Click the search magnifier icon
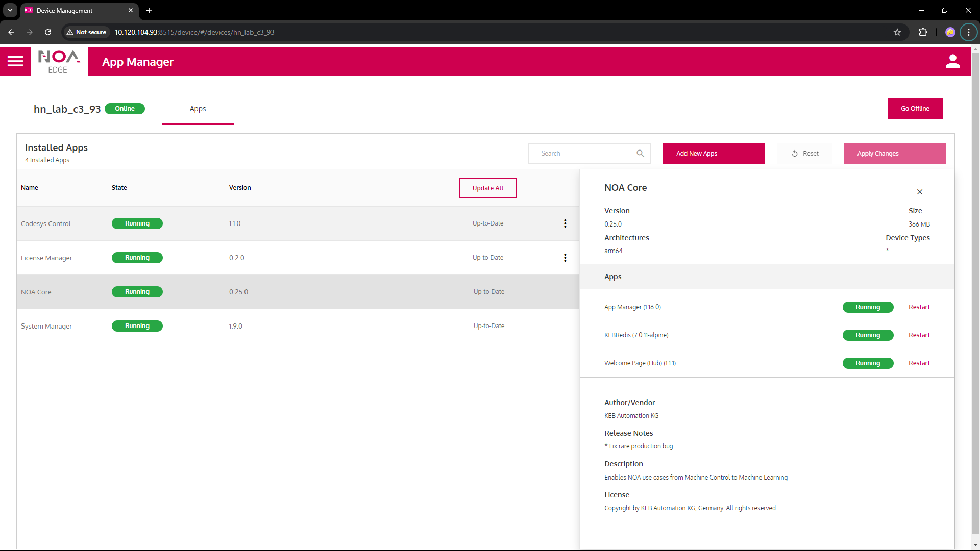Screen dimensions: 980x551 [x=640, y=154]
